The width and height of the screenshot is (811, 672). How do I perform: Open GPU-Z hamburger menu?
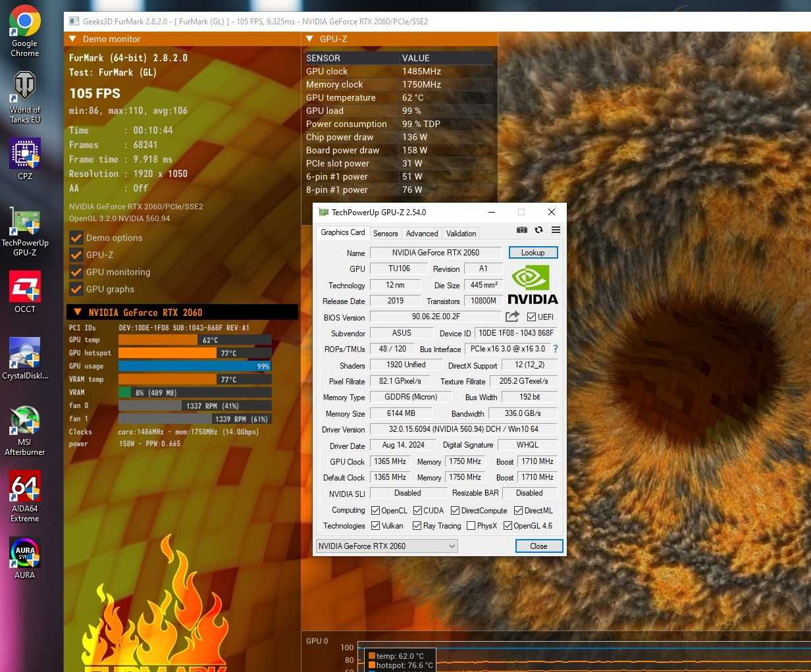tap(556, 230)
